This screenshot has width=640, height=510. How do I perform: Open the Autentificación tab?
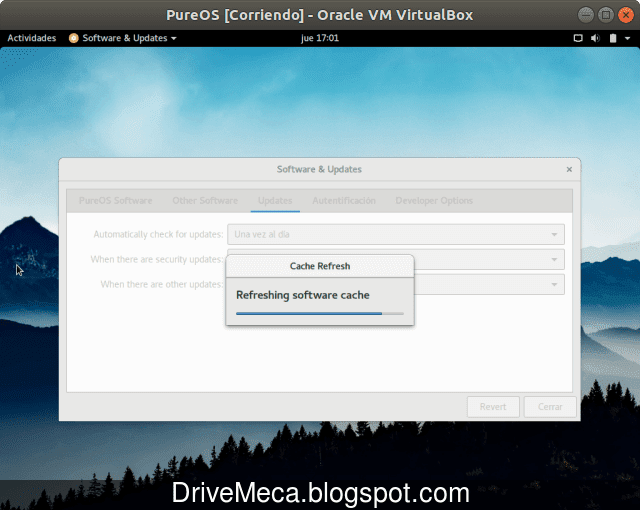click(x=344, y=201)
